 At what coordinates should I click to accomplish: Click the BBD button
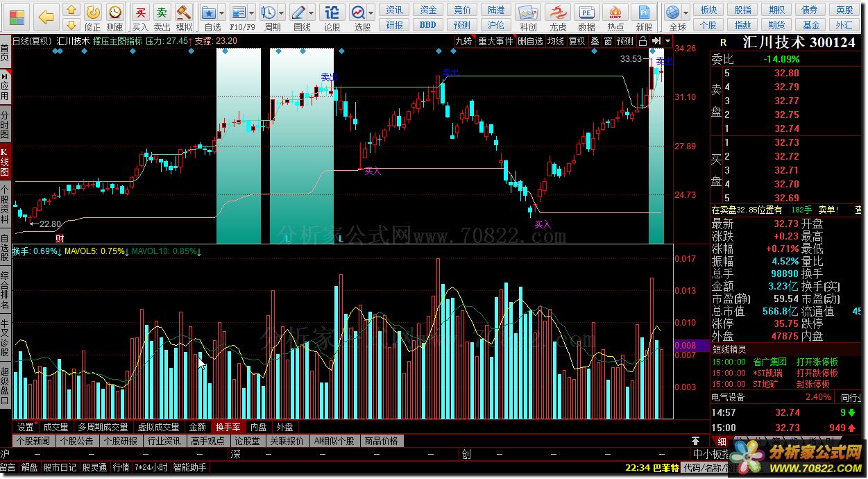tap(428, 24)
